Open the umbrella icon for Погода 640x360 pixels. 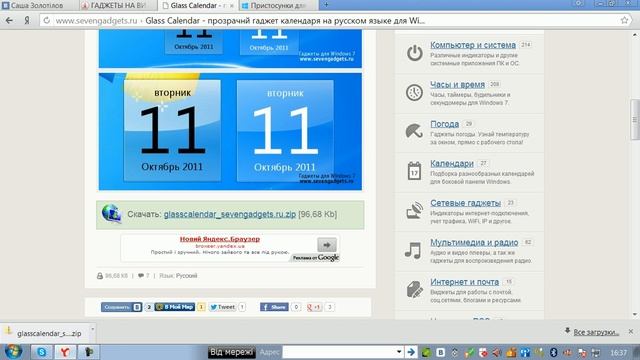tap(414, 131)
